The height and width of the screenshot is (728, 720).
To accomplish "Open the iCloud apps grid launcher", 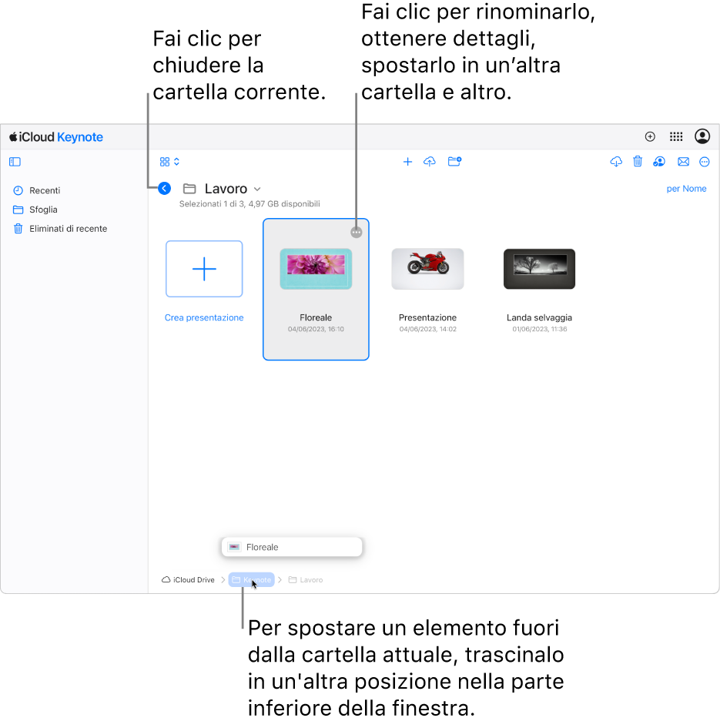I will coord(676,136).
